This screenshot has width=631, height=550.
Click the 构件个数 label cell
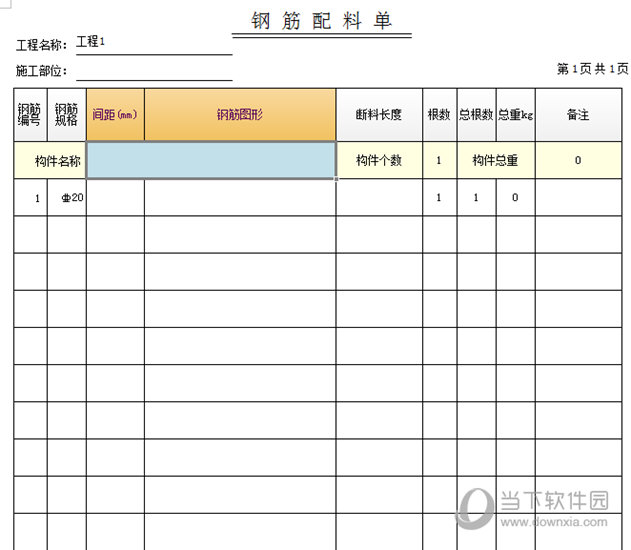379,160
